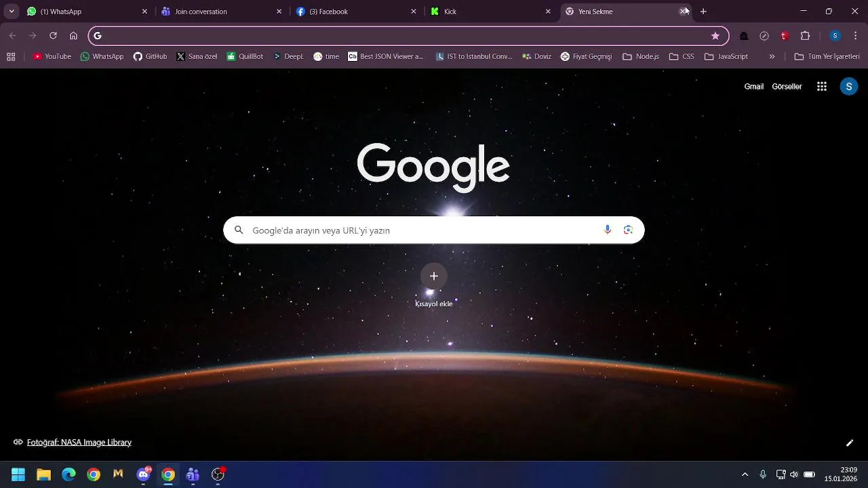Click the compass extension icon in toolbar
868x488 pixels.
(x=764, y=36)
